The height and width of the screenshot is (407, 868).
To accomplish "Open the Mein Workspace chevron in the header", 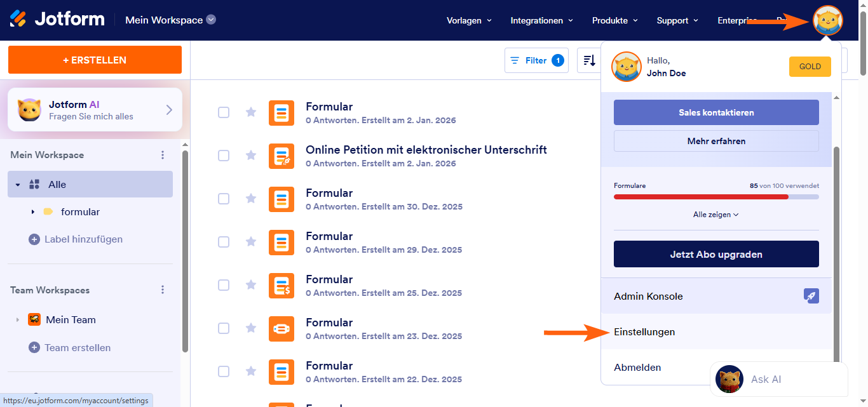I will click(x=210, y=20).
